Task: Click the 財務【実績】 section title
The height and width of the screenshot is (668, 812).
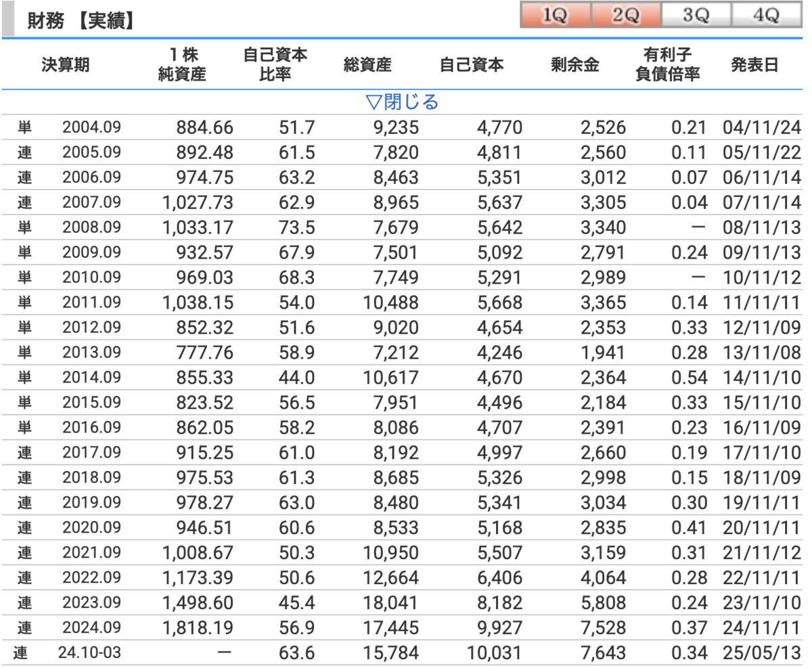Action: coord(80,22)
